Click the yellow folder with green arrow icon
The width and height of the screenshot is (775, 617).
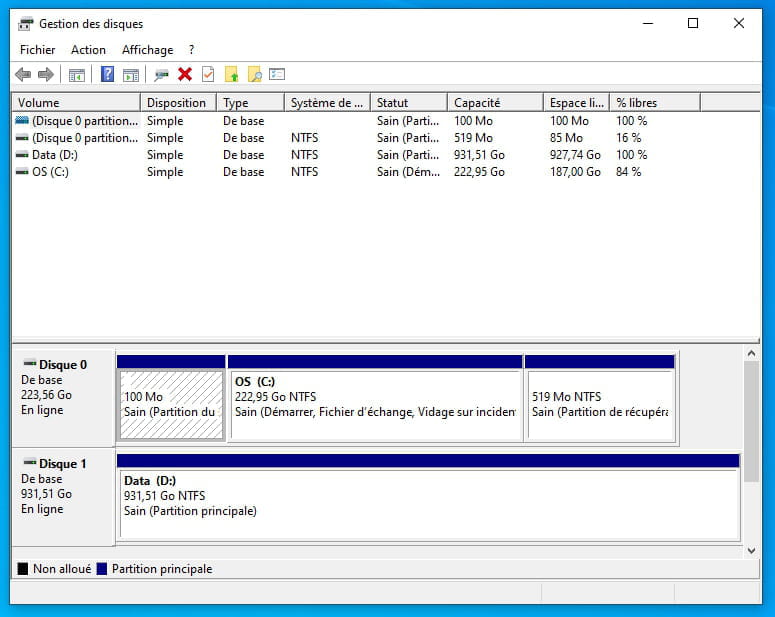(232, 74)
